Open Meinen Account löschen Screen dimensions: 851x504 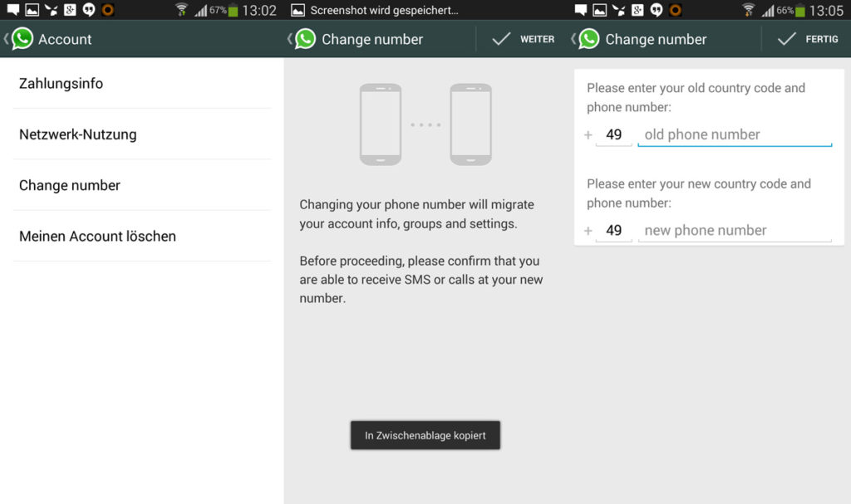click(x=141, y=237)
